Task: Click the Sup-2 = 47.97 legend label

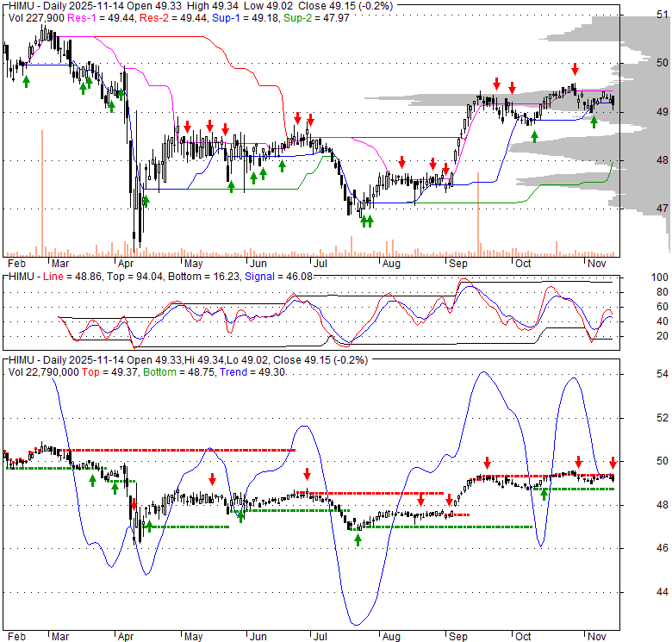Action: tap(316, 18)
